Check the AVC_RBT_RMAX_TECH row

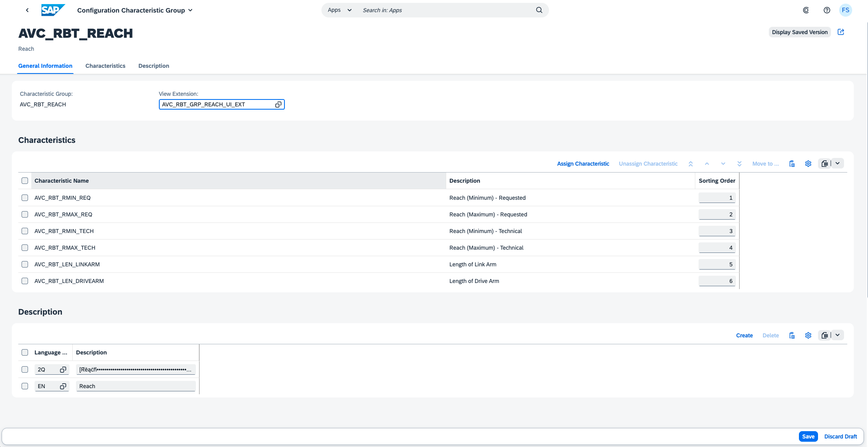pos(25,248)
